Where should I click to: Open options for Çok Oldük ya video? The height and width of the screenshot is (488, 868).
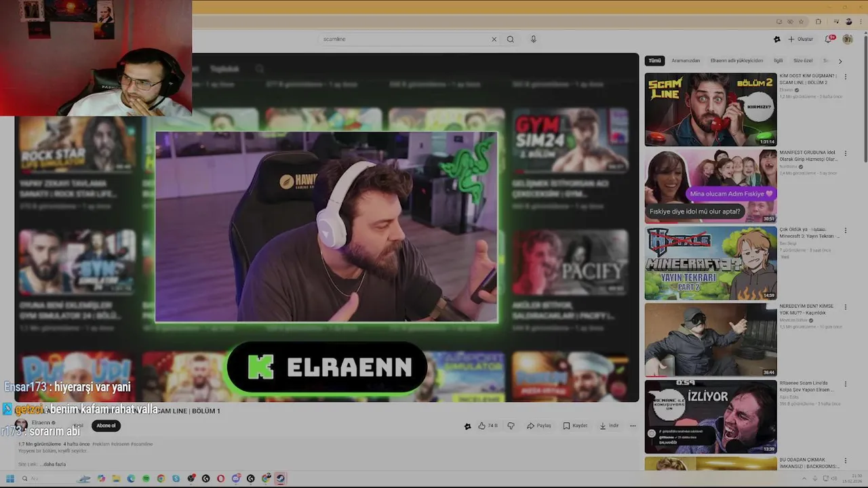tap(845, 230)
